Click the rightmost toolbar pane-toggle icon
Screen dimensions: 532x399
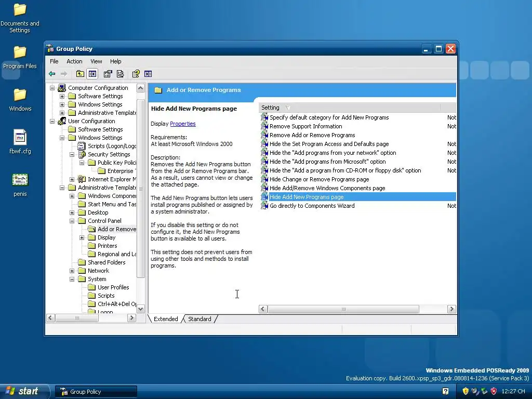148,74
